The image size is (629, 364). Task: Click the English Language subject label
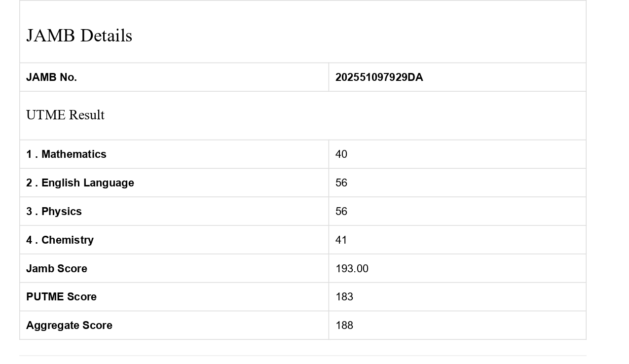tap(80, 183)
